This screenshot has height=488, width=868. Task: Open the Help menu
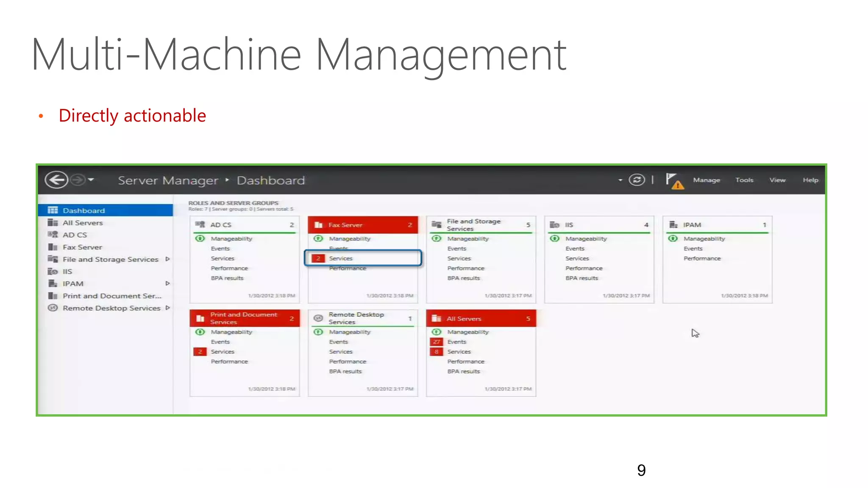tap(810, 180)
